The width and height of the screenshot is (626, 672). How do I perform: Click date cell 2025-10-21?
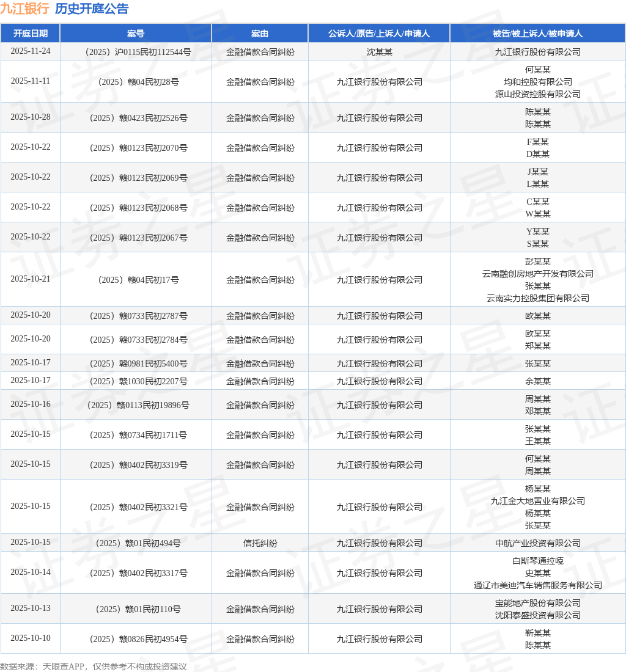(31, 279)
